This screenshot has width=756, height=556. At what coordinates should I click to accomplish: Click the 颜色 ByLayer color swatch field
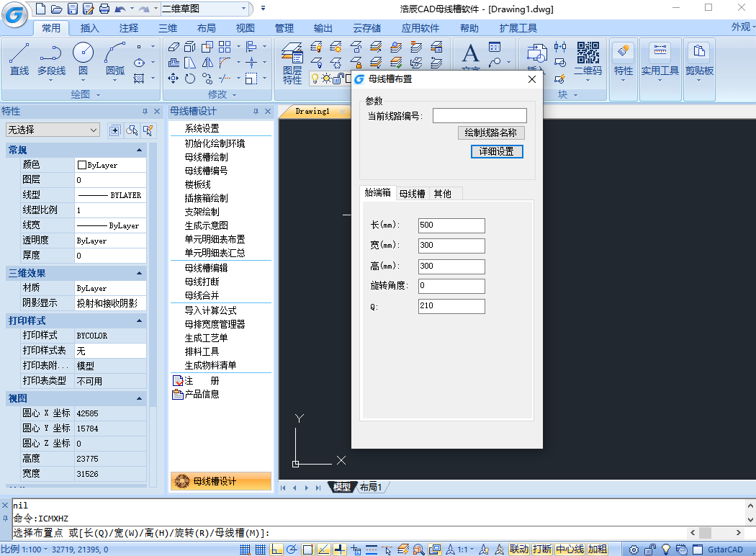(x=110, y=165)
